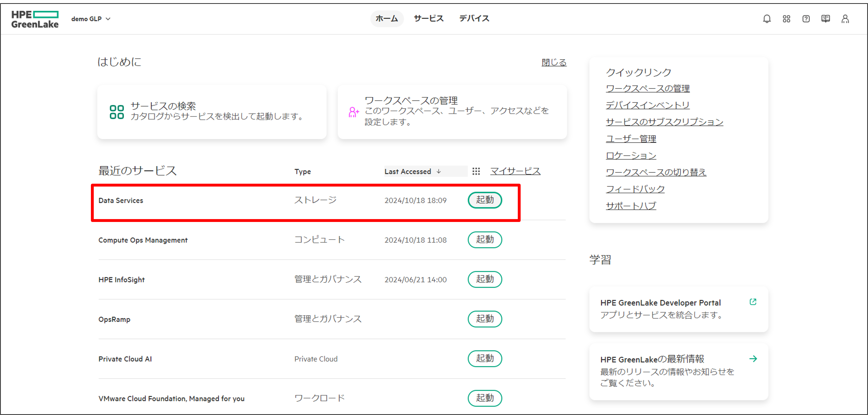
Task: Click the 2024/10/18 11:08 timestamp
Action: point(415,240)
